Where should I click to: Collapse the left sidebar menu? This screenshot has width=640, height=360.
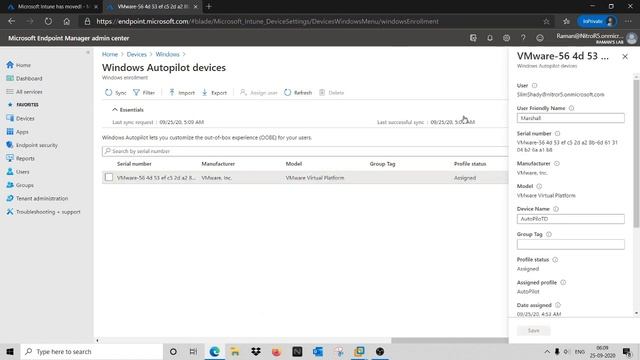click(x=88, y=53)
